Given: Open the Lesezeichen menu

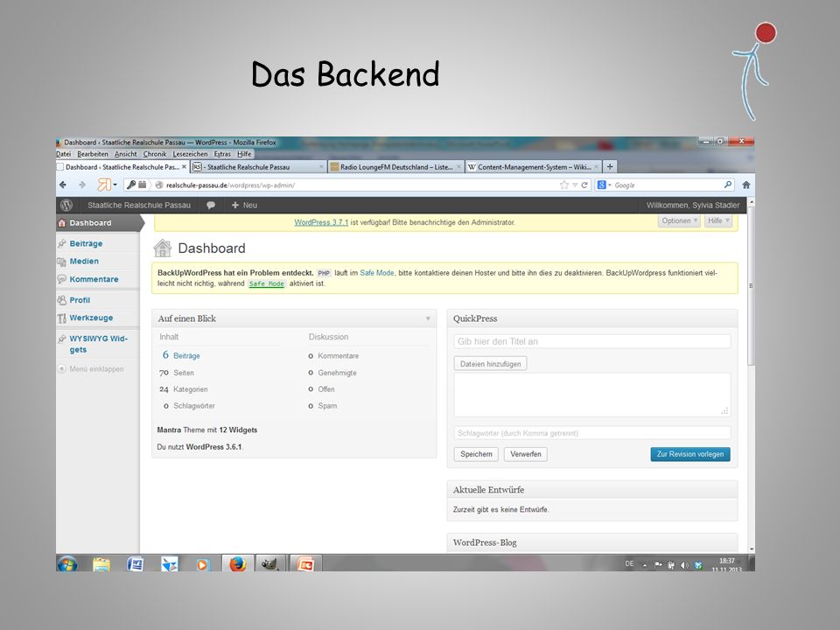Looking at the screenshot, I should (x=190, y=154).
